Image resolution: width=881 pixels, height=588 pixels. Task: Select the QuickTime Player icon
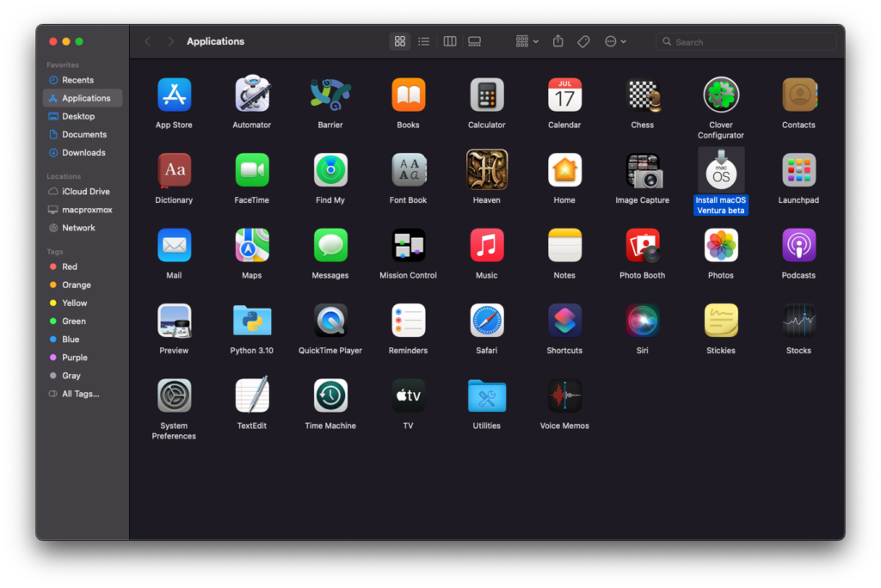click(330, 320)
